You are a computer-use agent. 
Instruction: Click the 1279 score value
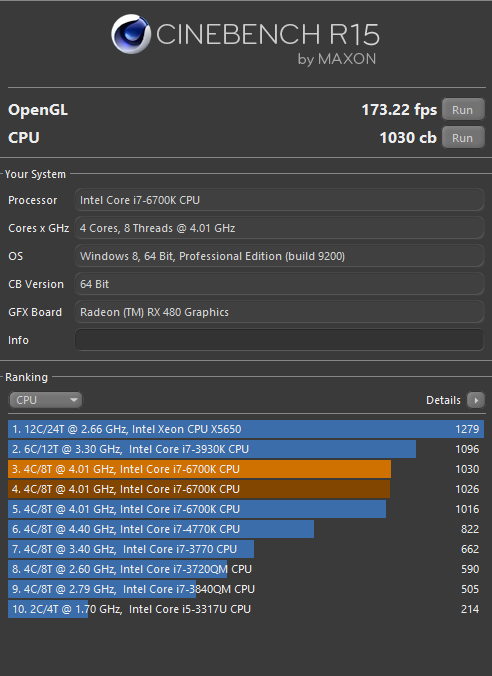[x=467, y=429]
